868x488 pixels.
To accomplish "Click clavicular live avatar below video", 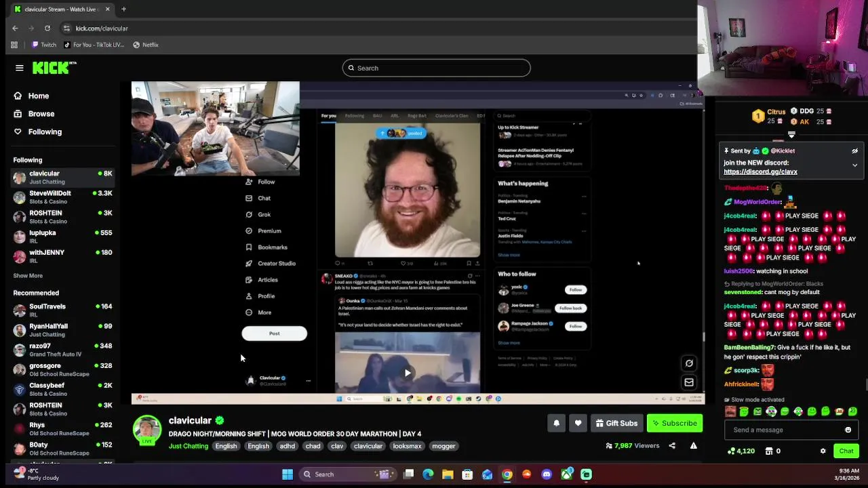I will pyautogui.click(x=146, y=430).
